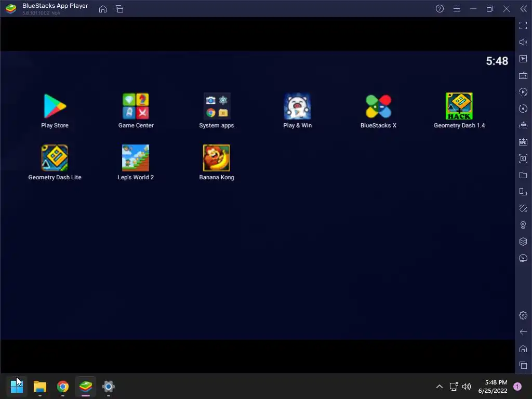
Task: Open Settings gear from taskbar
Action: (109, 387)
